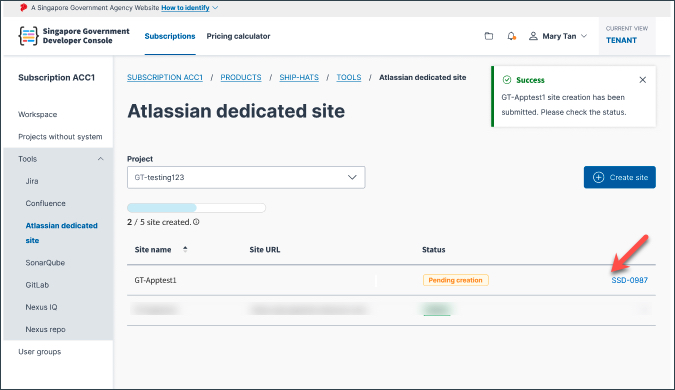Select User groups in the sidebar

[x=40, y=352]
